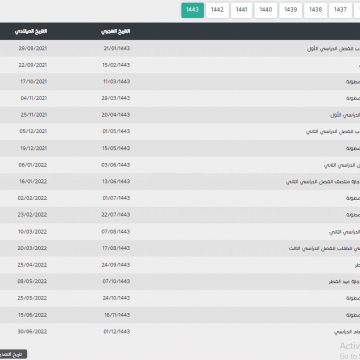Click the Hijri date column header
The width and height of the screenshot is (360, 360).
pyautogui.click(x=116, y=31)
